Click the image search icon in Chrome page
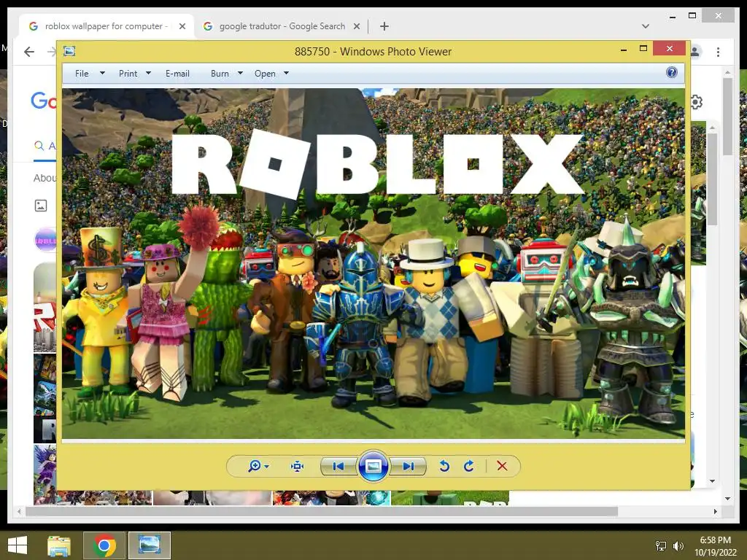This screenshot has width=747, height=560. [x=41, y=206]
